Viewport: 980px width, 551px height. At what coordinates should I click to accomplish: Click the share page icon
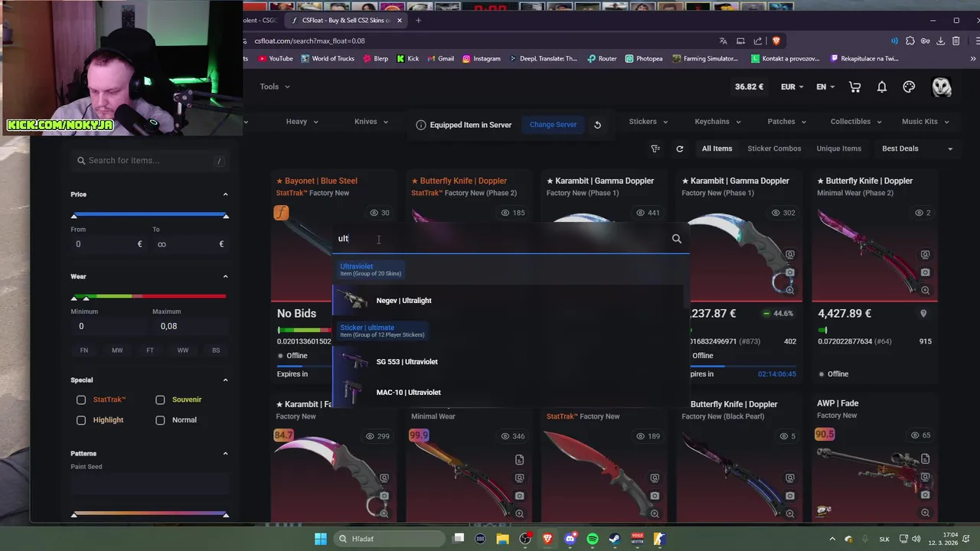tap(758, 41)
